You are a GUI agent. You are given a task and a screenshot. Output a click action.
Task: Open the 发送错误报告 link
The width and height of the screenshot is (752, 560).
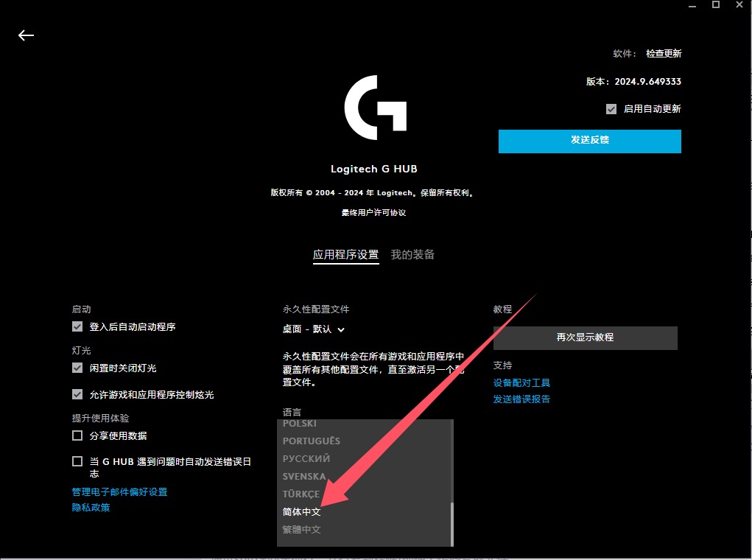[x=521, y=399]
